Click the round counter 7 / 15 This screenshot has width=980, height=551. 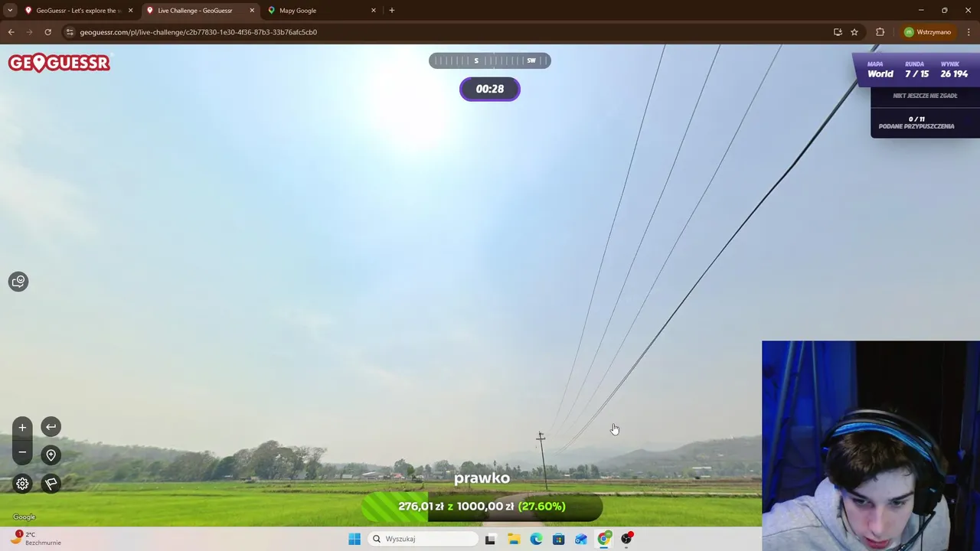coord(916,74)
